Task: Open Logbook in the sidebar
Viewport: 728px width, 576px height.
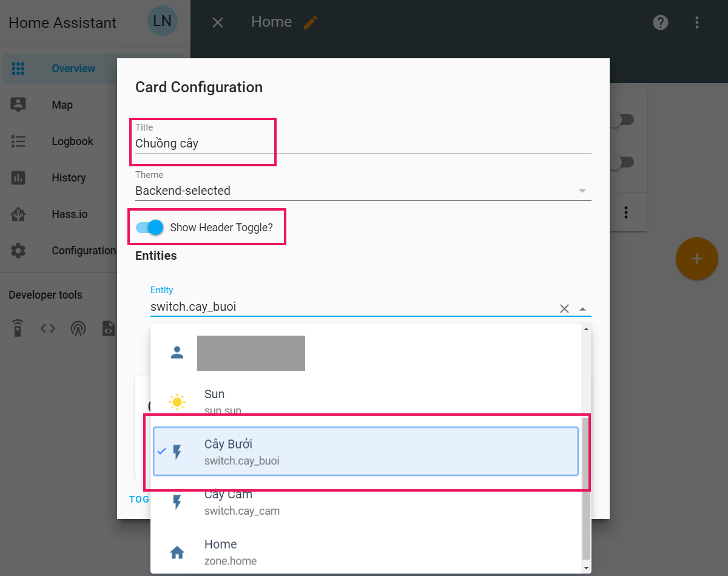Action: tap(72, 141)
